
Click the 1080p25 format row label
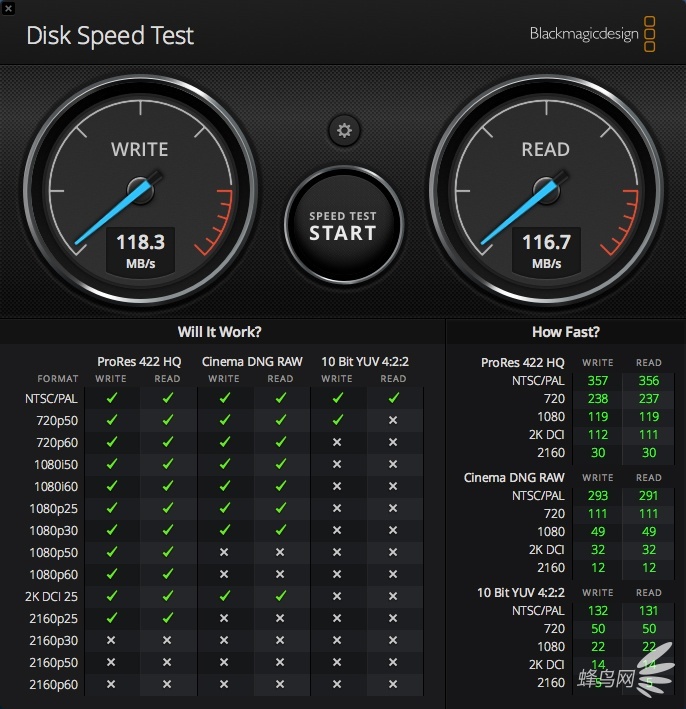pos(54,509)
